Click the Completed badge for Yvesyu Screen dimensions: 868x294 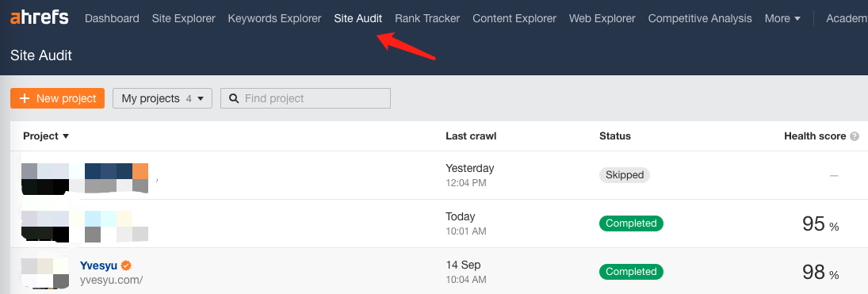(x=631, y=272)
